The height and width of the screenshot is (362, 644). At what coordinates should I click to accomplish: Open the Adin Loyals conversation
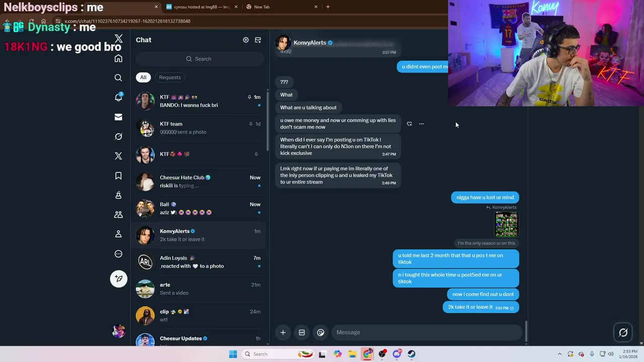click(199, 262)
